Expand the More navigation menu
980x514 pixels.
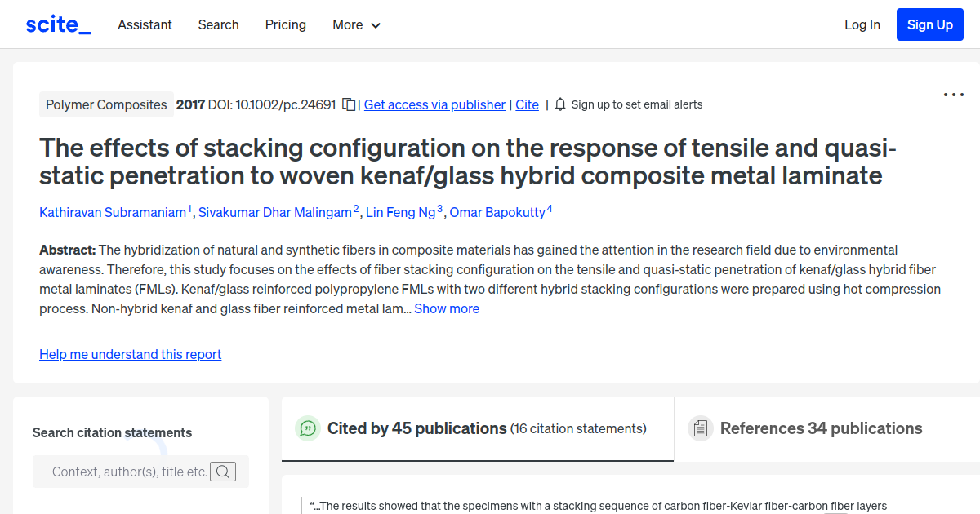(356, 24)
